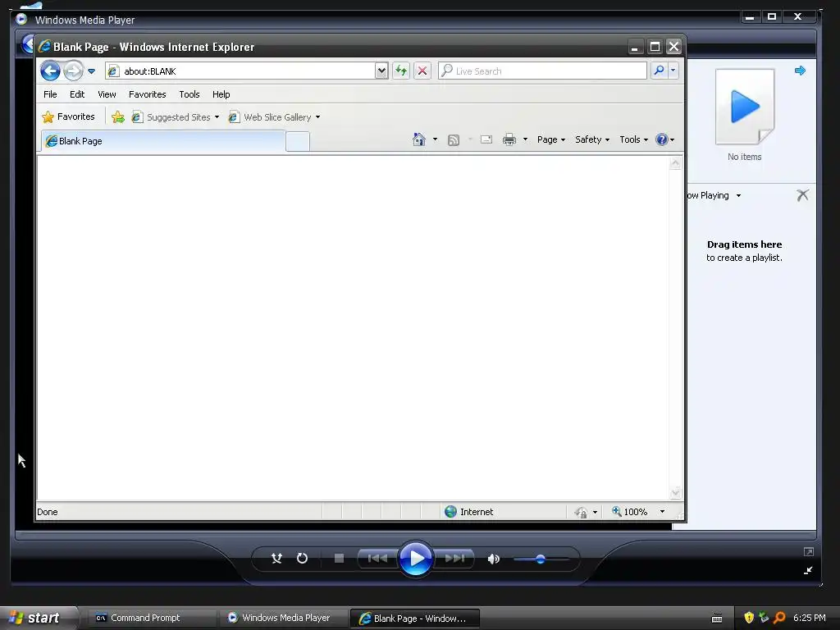The width and height of the screenshot is (840, 630).
Task: Click the Internet security zone globe icon
Action: [x=450, y=512]
